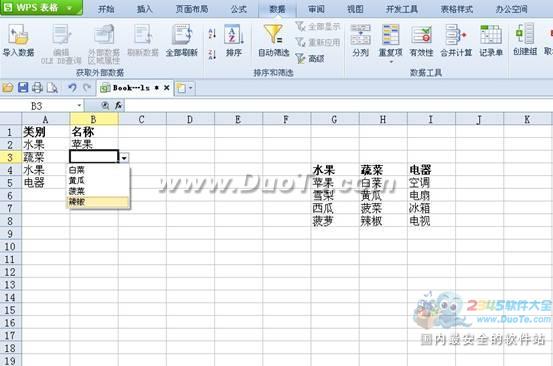Switch to the 插入 (Insert) tab
Image resolution: width=553 pixels, height=366 pixels.
tap(145, 9)
